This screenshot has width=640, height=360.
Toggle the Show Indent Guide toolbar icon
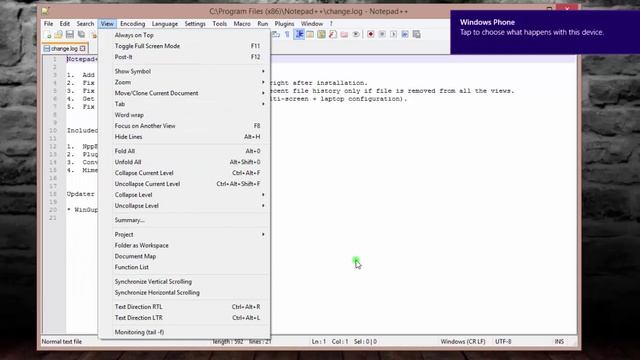click(299, 35)
